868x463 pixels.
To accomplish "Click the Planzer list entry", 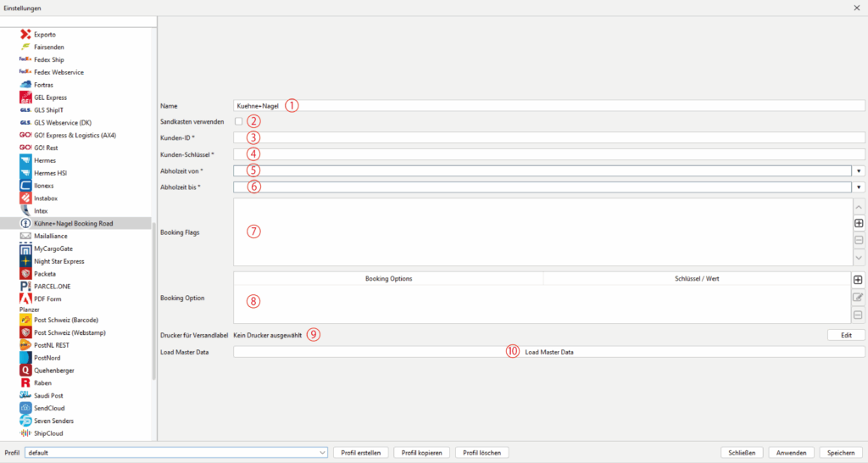I will point(30,310).
